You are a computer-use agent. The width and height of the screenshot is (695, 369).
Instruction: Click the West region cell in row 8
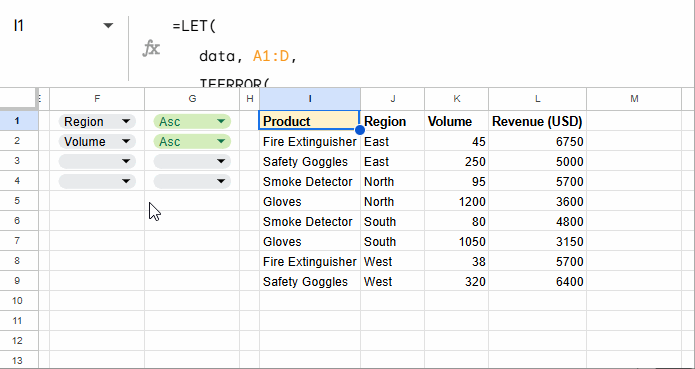[x=392, y=261]
